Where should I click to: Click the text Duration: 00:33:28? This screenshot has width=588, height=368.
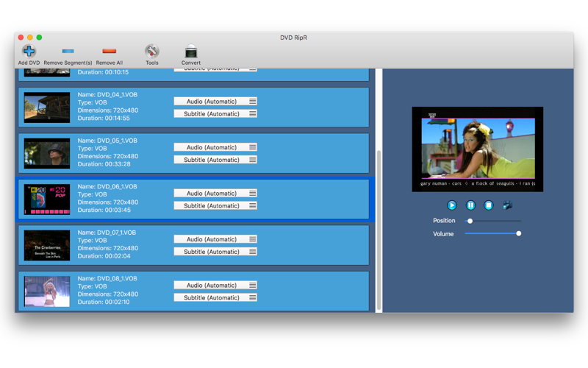(x=104, y=164)
